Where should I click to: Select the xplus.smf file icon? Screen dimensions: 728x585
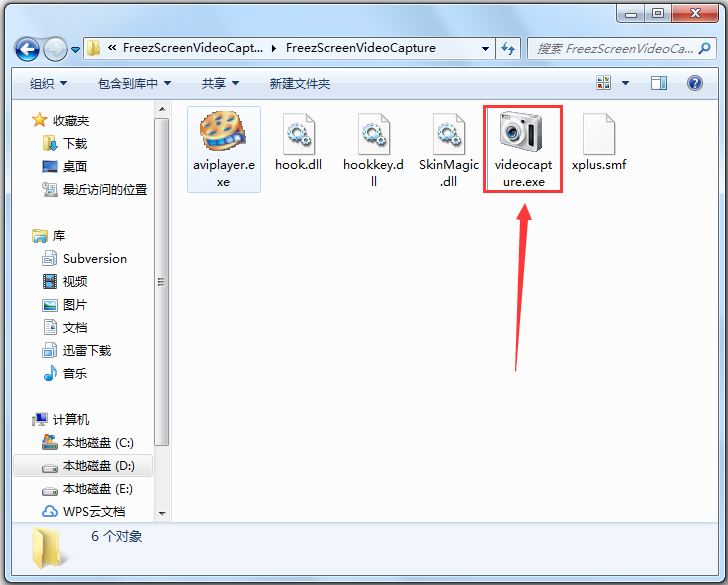[x=599, y=134]
